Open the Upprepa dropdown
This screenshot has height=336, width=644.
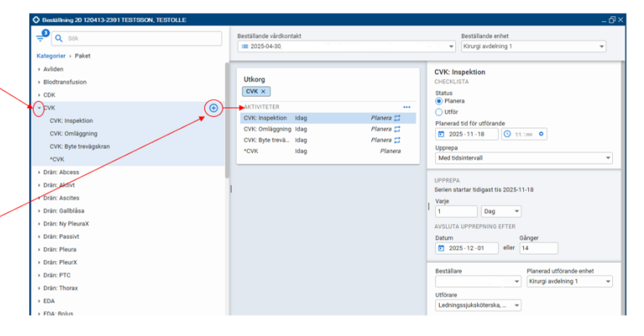pos(524,158)
